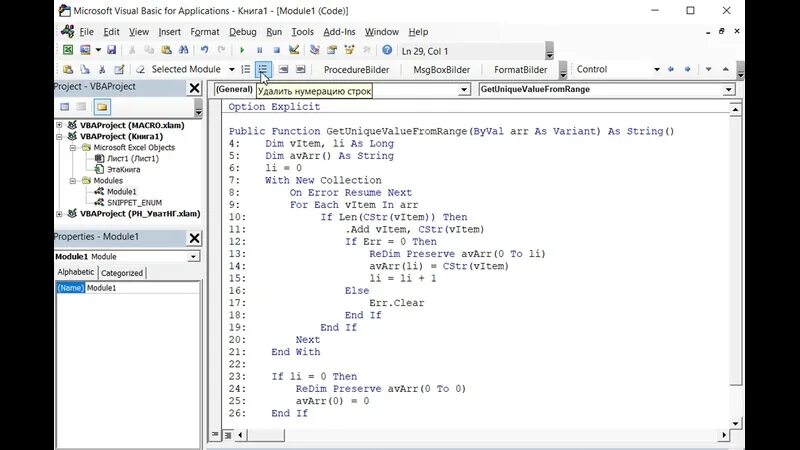Click the add line numbering icon
This screenshot has width=800, height=450.
coord(246,69)
